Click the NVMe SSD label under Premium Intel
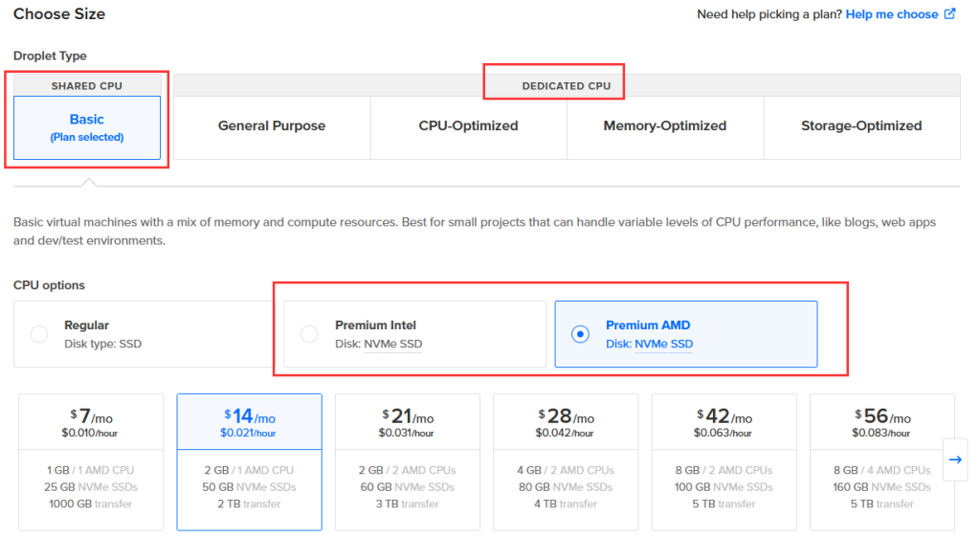Viewport: 980px width, 538px height. (x=392, y=345)
